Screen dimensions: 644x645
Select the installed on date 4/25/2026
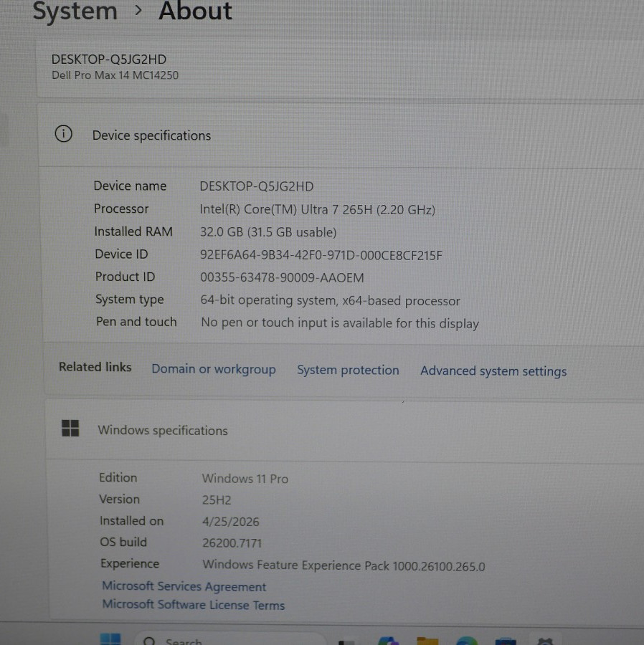pyautogui.click(x=231, y=522)
